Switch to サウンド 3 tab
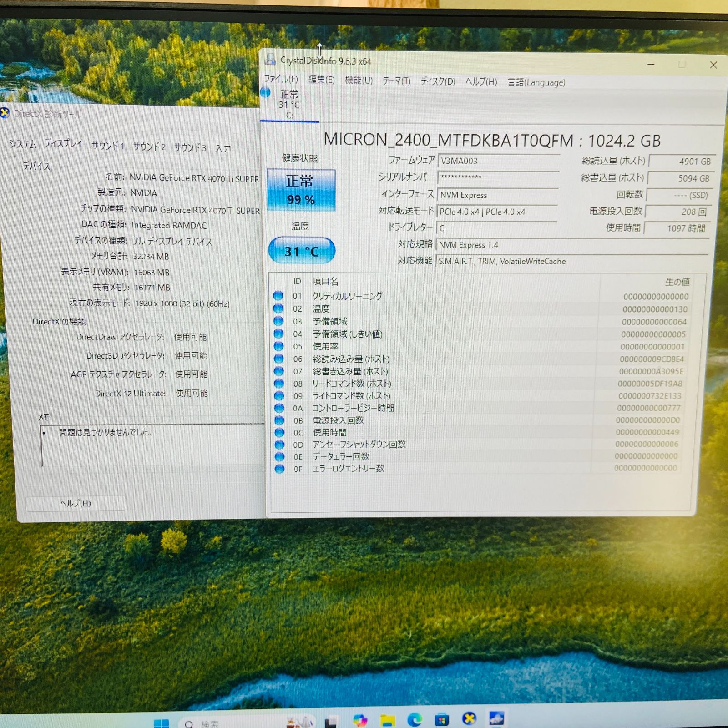This screenshot has width=728, height=728. pyautogui.click(x=190, y=147)
